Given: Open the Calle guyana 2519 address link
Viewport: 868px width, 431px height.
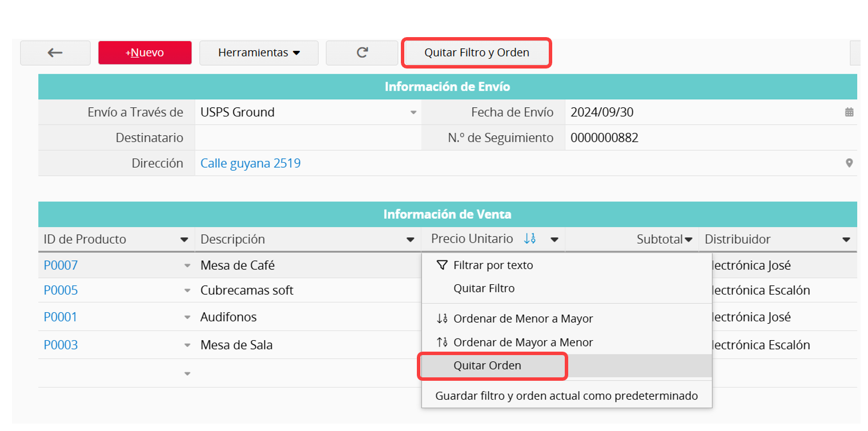Looking at the screenshot, I should (250, 163).
